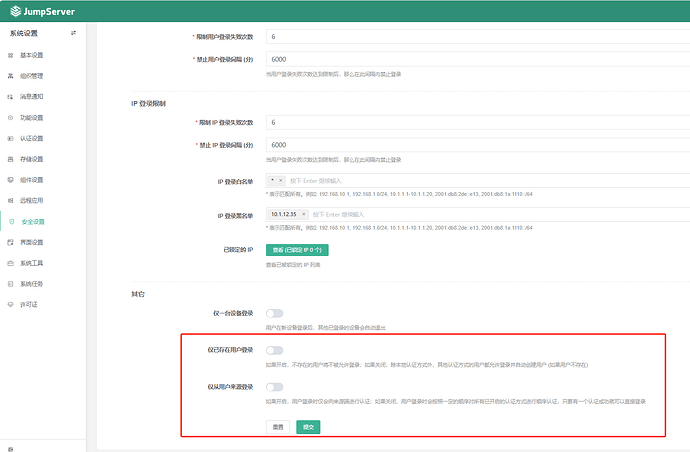
Task: Focus the 限制用户登录失败次数 field
Action: (x=478, y=37)
